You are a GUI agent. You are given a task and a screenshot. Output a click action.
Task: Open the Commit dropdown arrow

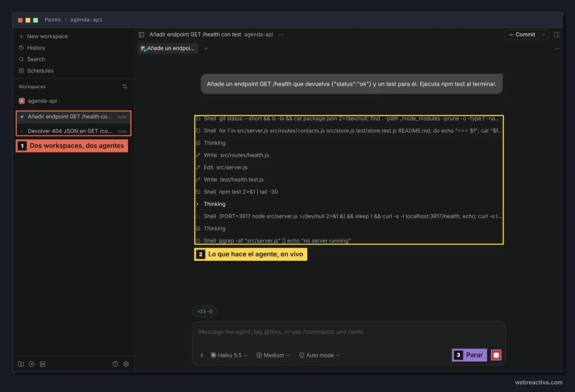click(544, 35)
